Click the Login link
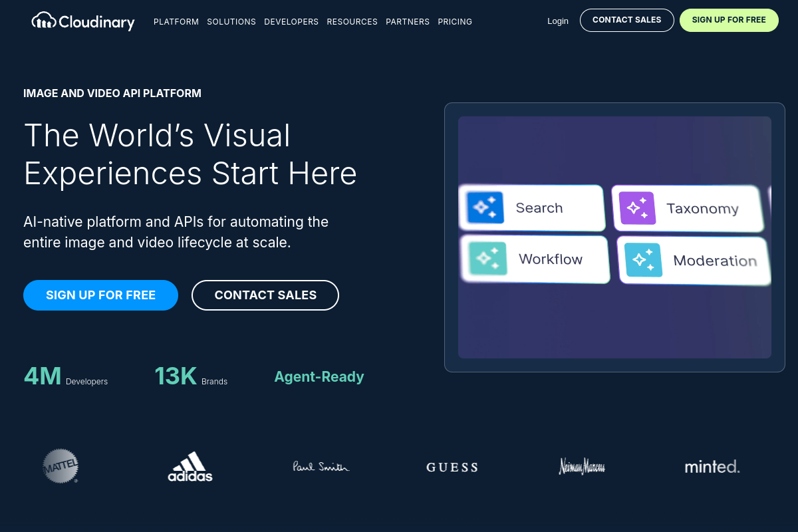798x532 pixels. point(558,21)
